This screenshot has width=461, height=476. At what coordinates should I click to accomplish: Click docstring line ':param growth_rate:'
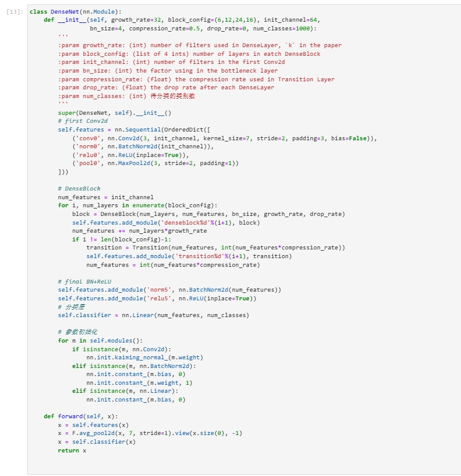point(200,45)
